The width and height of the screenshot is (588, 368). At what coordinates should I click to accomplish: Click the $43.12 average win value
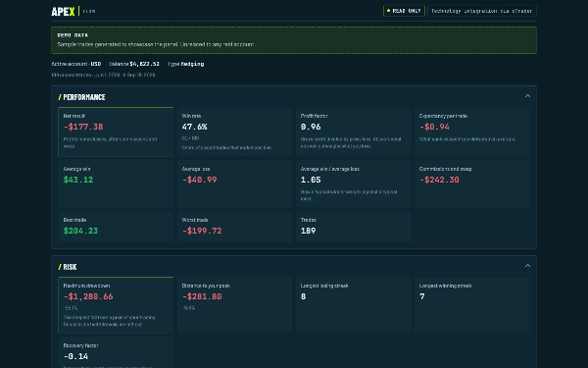[x=78, y=180]
